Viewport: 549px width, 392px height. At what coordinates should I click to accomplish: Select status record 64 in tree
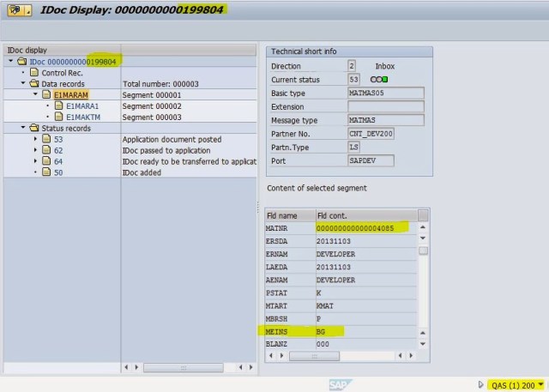click(58, 161)
